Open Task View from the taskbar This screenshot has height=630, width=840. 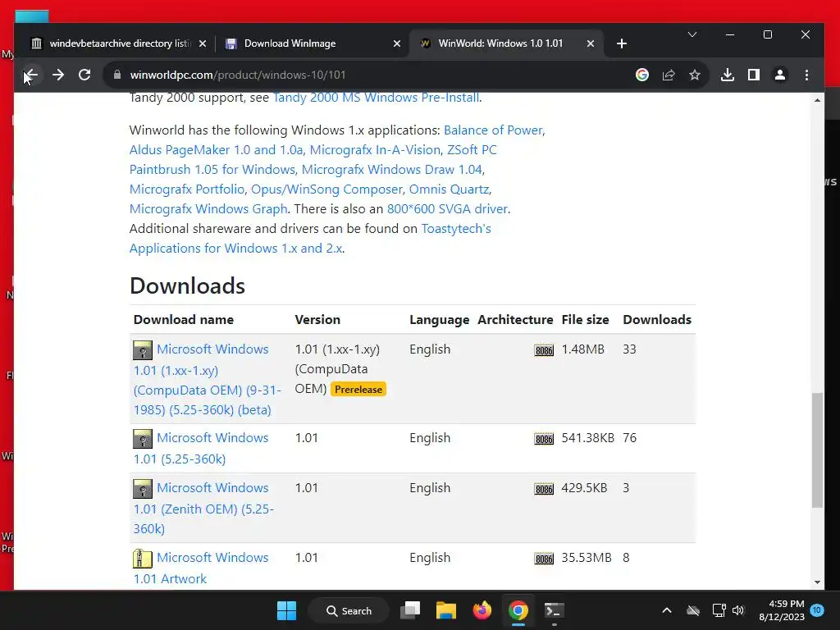coord(410,610)
